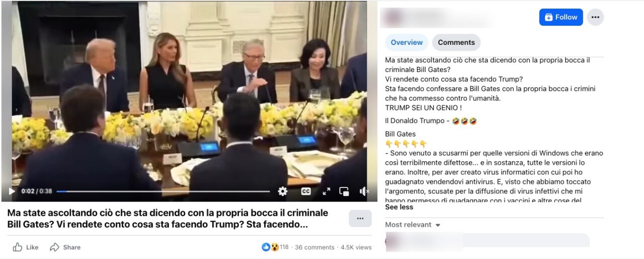
Task: Toggle closed captions CC icon
Action: click(306, 191)
